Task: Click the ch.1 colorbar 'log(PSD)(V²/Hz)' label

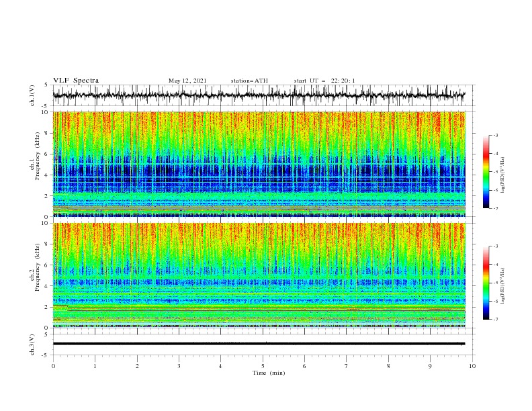Action: point(503,175)
